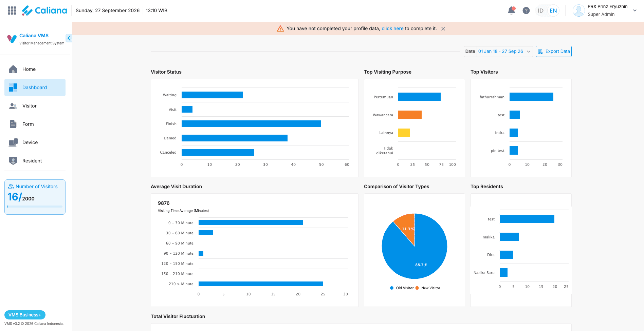644x331 pixels.
Task: Click the fathurrahman bar in Top Visitors
Action: pyautogui.click(x=531, y=97)
